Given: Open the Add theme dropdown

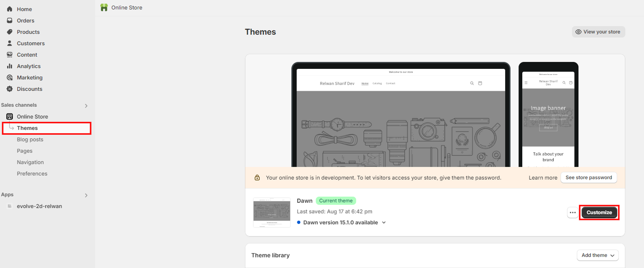Looking at the screenshot, I should coord(598,255).
